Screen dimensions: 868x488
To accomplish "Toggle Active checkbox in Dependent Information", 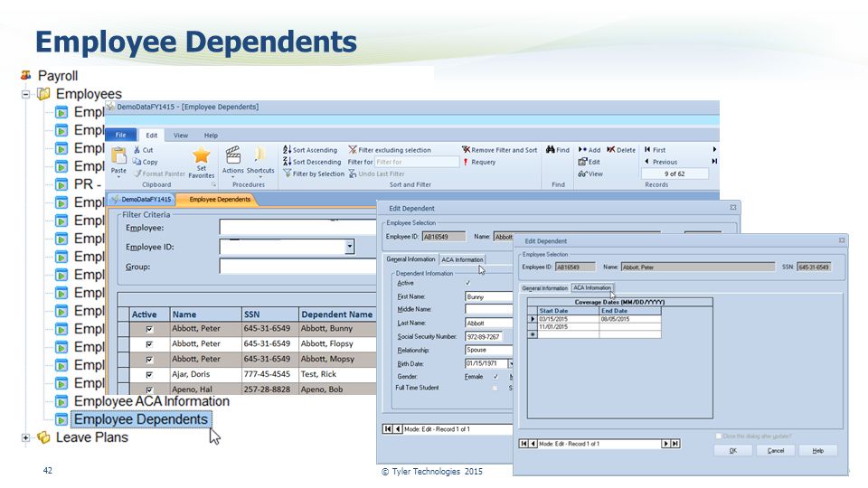I will pyautogui.click(x=468, y=283).
